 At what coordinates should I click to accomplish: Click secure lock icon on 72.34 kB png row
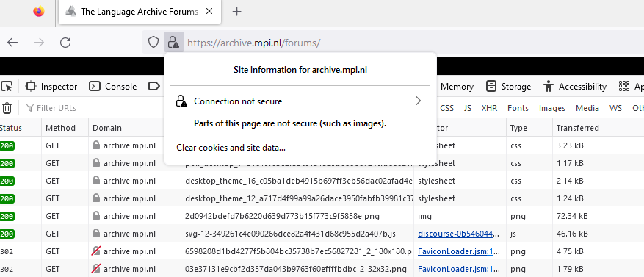[96, 216]
